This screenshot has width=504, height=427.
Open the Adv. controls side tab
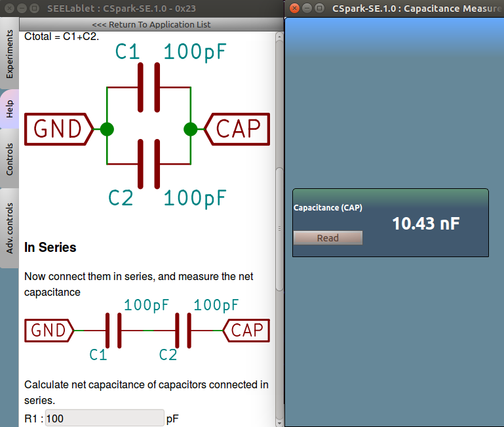(9, 228)
